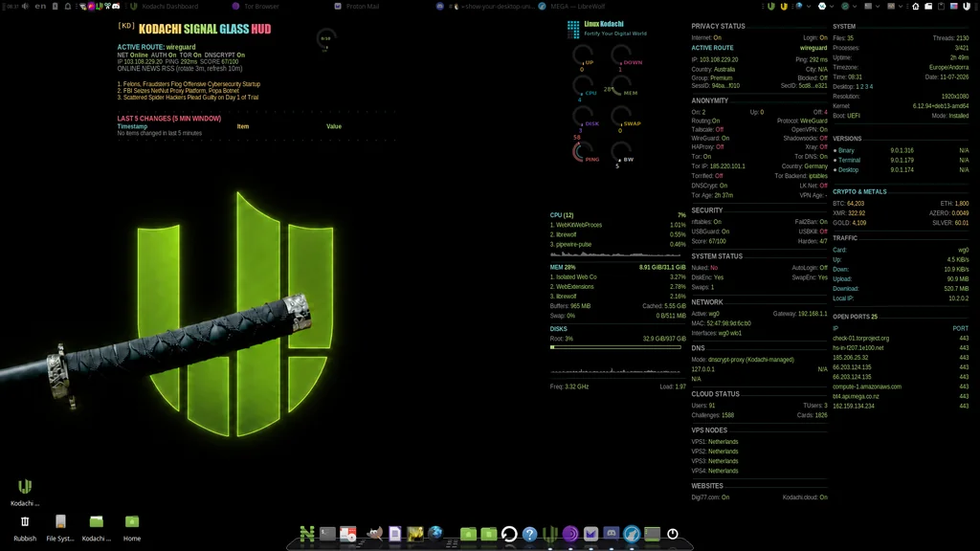Click the DNS Mode dnscrypt-proxy line
The image size is (980, 551).
click(x=743, y=360)
